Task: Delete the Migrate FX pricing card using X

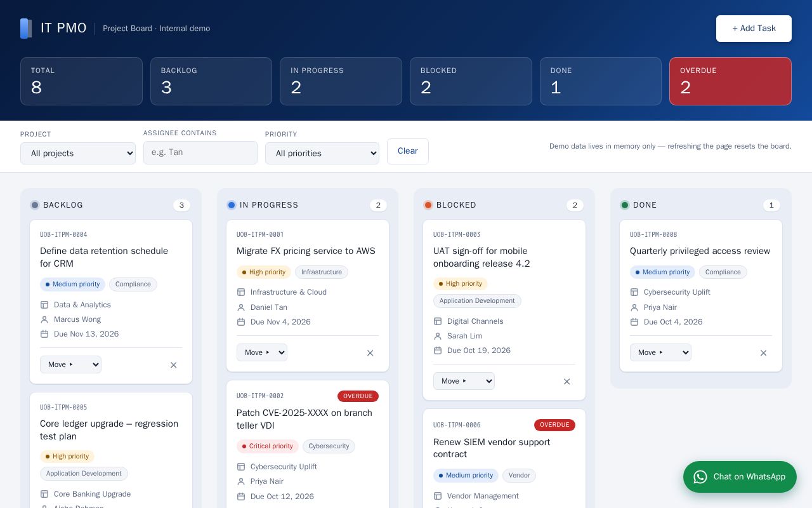Action: click(370, 353)
